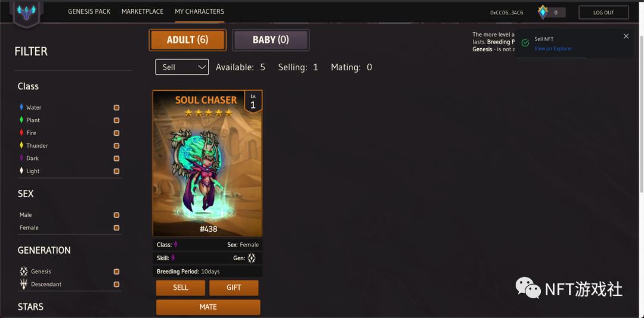Viewport: 644px width, 318px height.
Task: Click the blue Water class diamond icon
Action: (21, 107)
